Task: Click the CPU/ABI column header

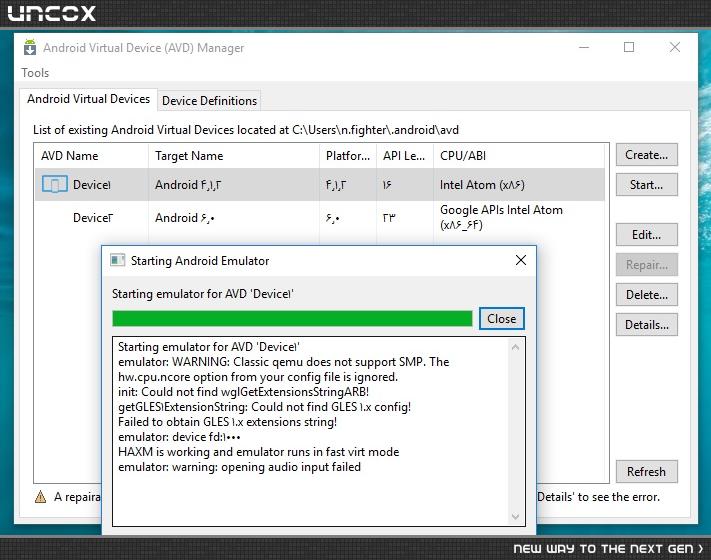Action: coord(519,156)
